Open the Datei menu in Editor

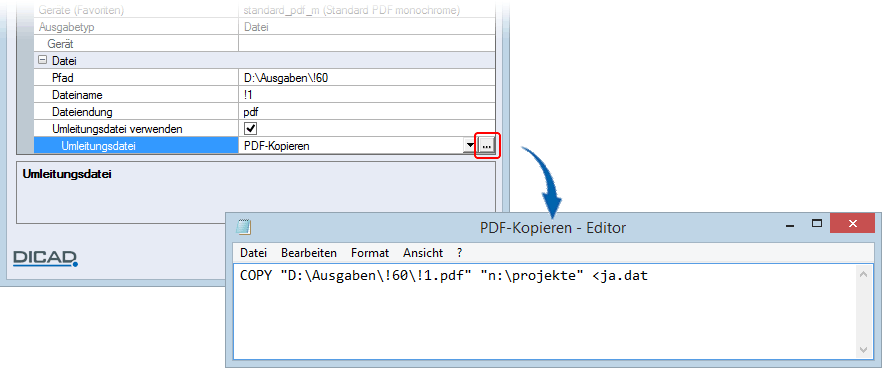(x=254, y=253)
